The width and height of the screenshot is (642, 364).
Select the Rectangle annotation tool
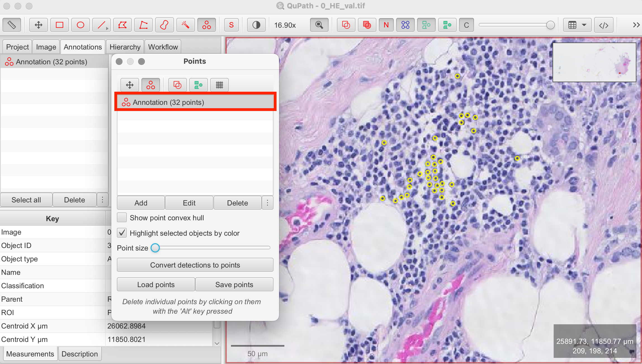(60, 25)
